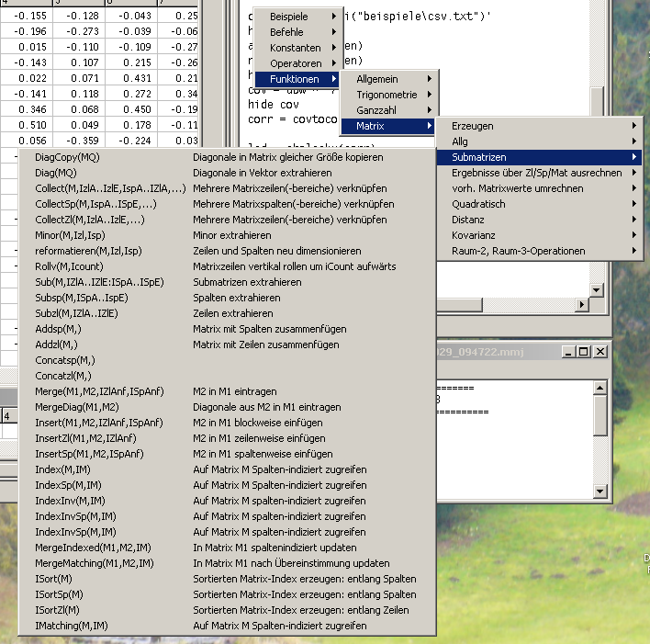The image size is (650, 644).
Task: Choose ISortZl(M) function
Action: coord(227,610)
